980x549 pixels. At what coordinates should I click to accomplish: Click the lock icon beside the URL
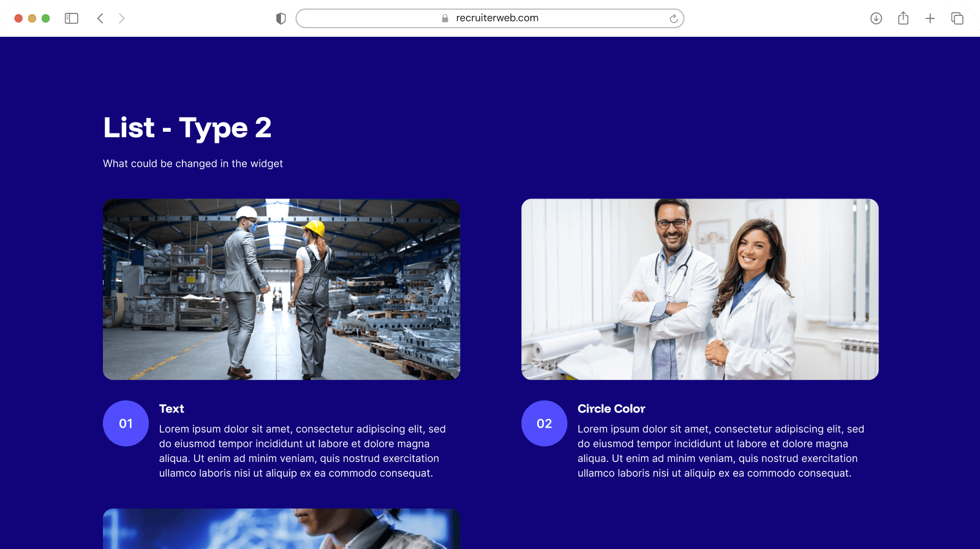445,18
